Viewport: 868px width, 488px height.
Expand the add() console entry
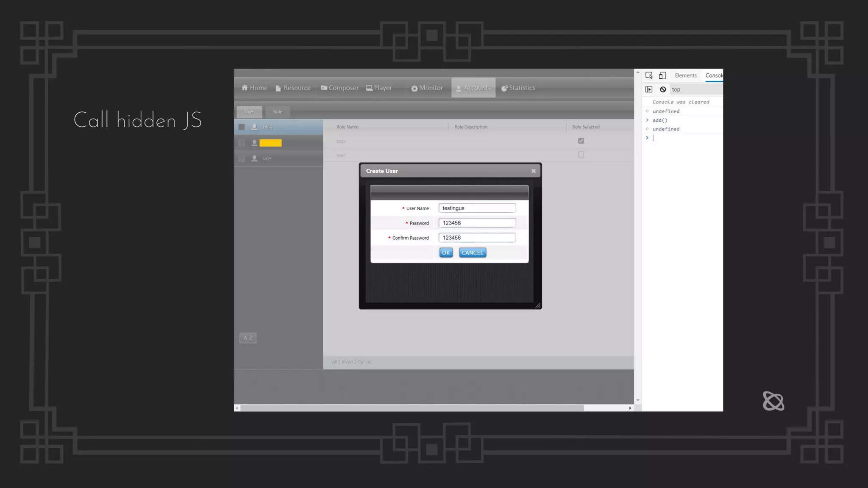(647, 120)
